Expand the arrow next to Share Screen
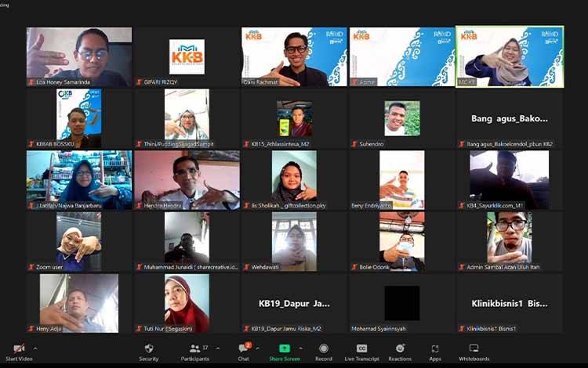The width and height of the screenshot is (588, 368). pyautogui.click(x=301, y=348)
